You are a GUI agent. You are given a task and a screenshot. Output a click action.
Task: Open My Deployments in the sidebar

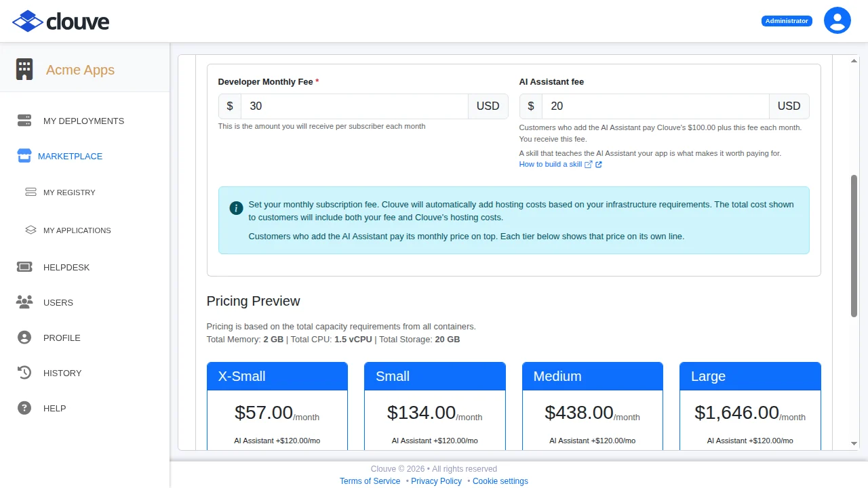83,121
